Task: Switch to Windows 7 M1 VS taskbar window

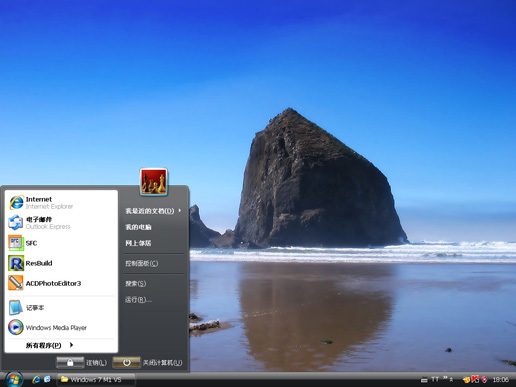Action: pyautogui.click(x=96, y=380)
